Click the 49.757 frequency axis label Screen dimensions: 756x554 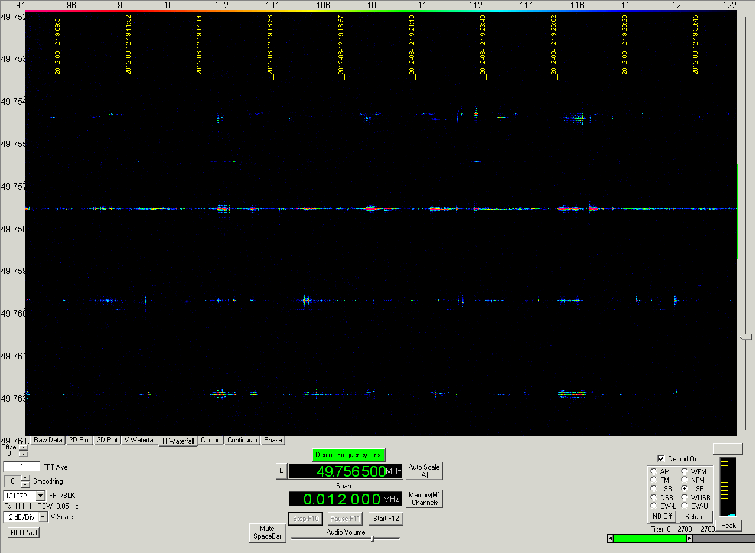[13, 186]
